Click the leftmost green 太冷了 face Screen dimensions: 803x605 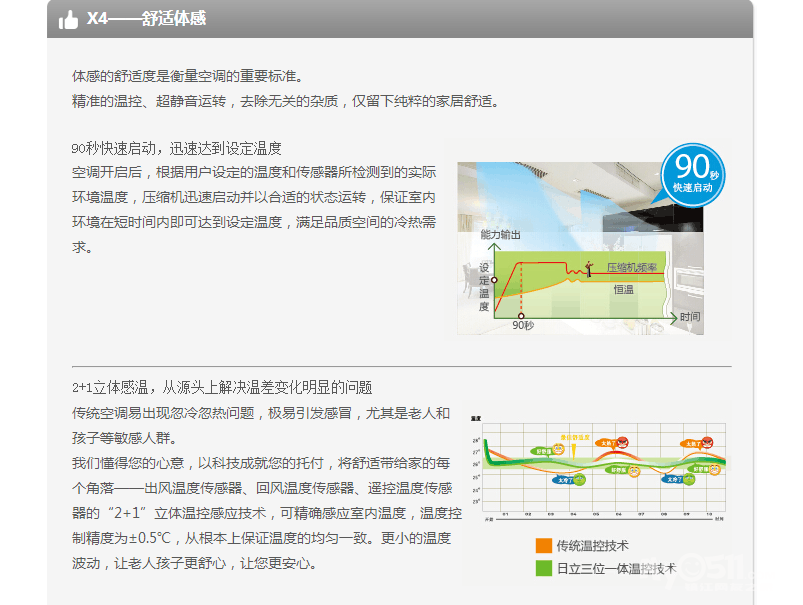578,480
